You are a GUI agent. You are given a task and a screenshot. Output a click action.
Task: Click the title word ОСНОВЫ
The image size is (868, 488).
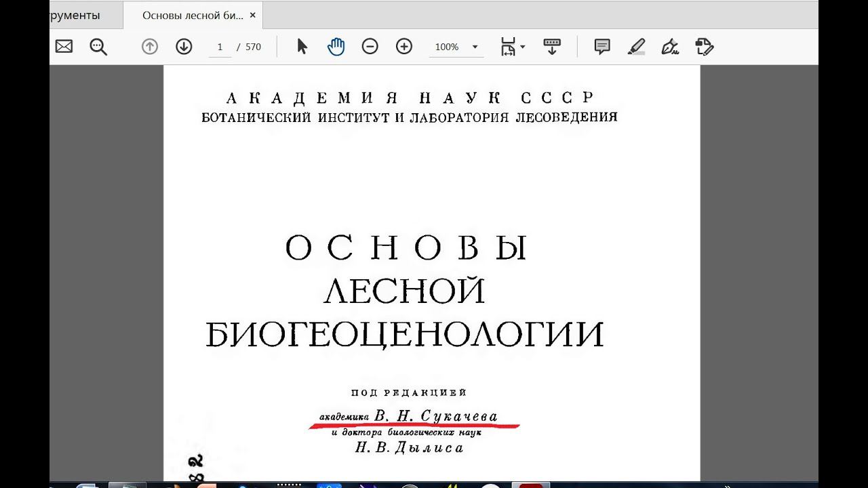pos(406,248)
